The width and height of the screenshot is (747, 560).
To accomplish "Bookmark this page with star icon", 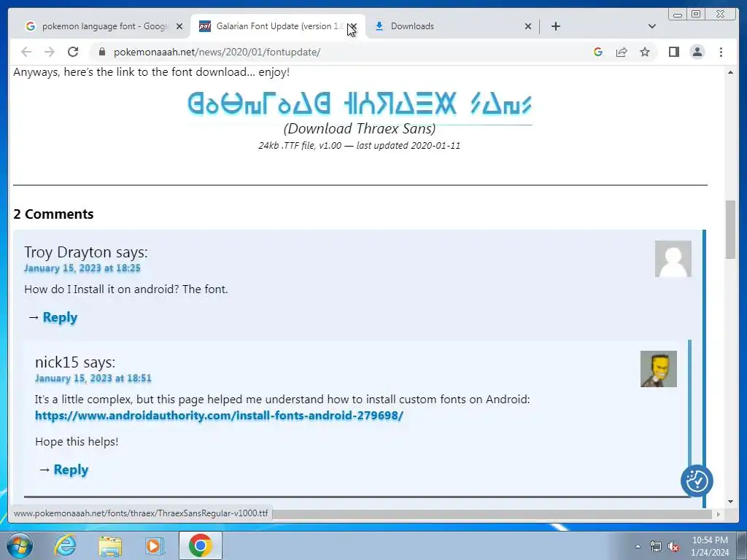I will (x=645, y=52).
